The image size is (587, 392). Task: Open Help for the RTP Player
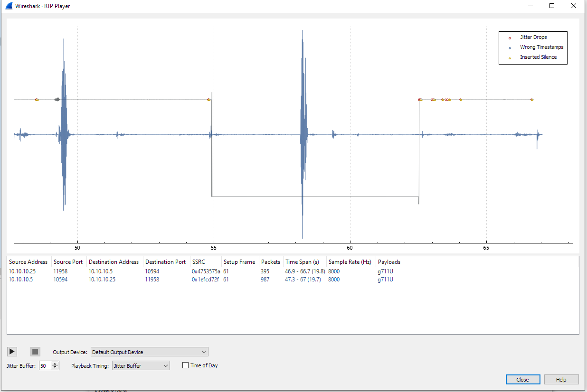[x=561, y=379]
